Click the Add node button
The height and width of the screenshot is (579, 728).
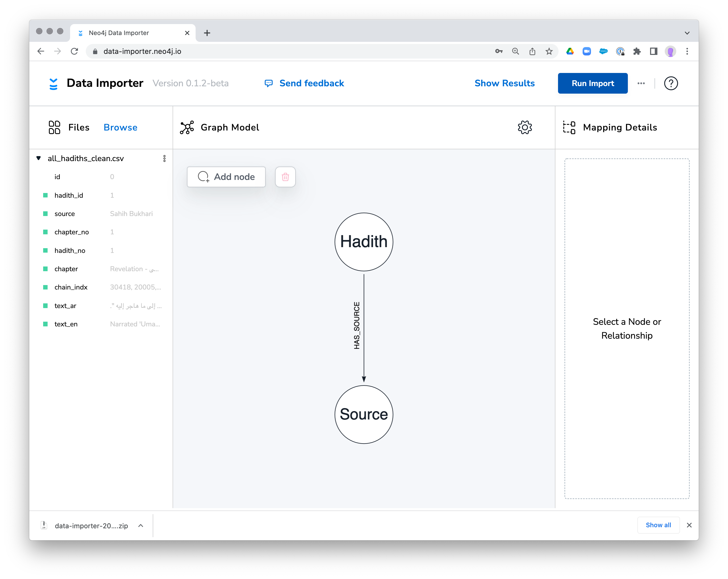pyautogui.click(x=226, y=177)
